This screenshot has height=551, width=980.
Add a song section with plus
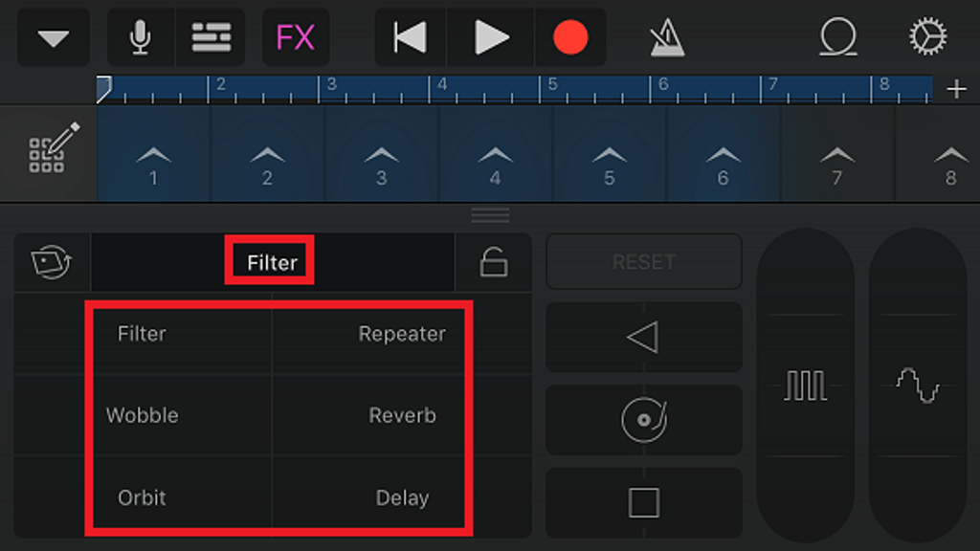click(956, 89)
